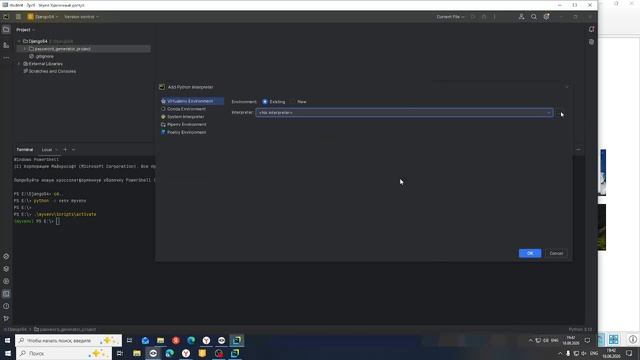This screenshot has width=640, height=360.
Task: Click the PyCharm icon in upper taskbar
Action: [237, 340]
